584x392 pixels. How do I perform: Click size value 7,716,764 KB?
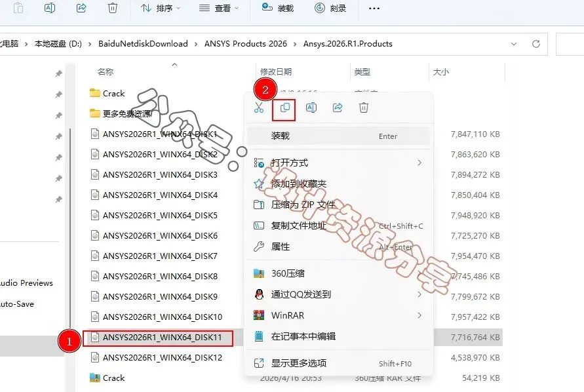tap(475, 337)
